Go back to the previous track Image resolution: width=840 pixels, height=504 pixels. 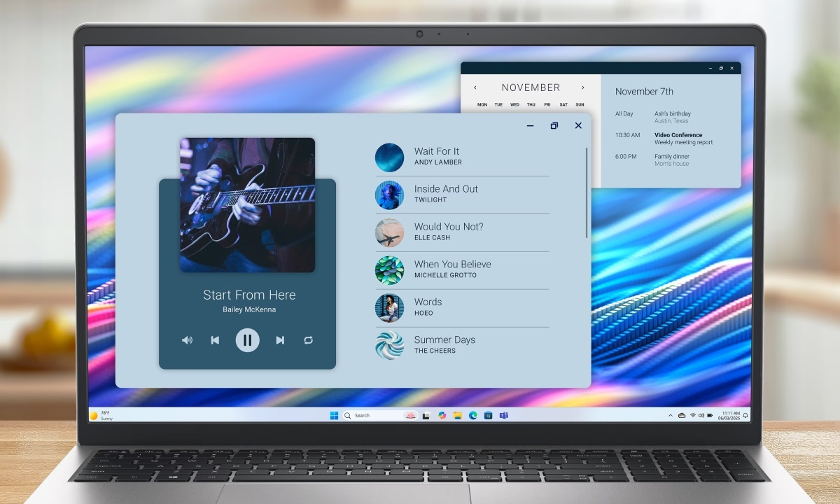[x=215, y=340]
